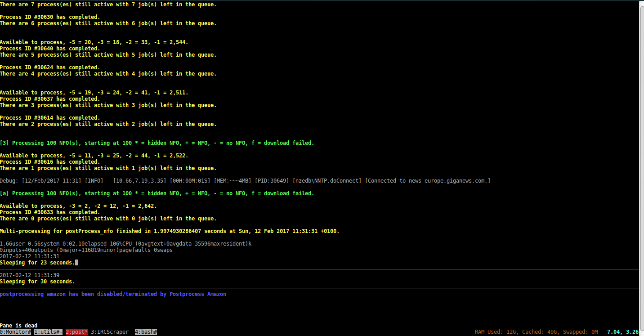The height and width of the screenshot is (336, 644).
Task: Click the line 'Process ID #30637 has completed.'
Action: [50, 99]
